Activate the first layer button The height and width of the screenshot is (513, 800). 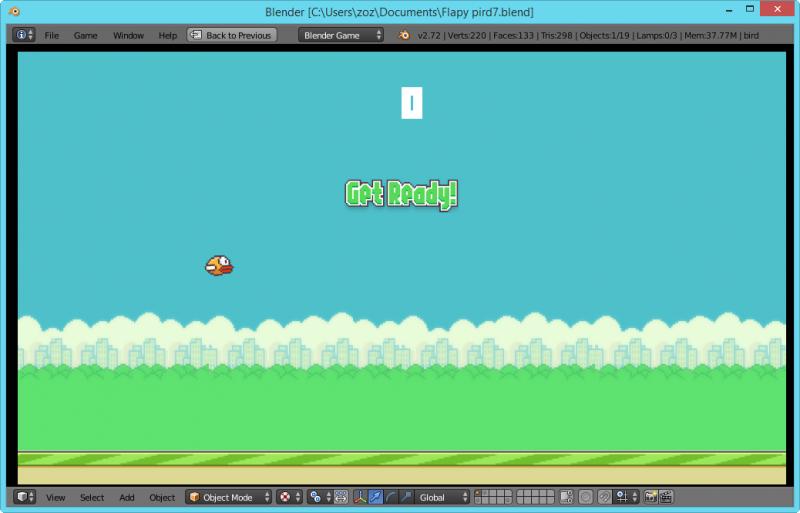478,494
